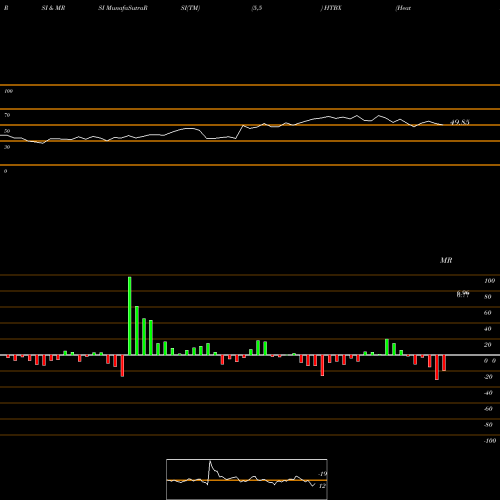Click the MR axis label -100
The width and height of the screenshot is (500, 500).
pos(490,441)
